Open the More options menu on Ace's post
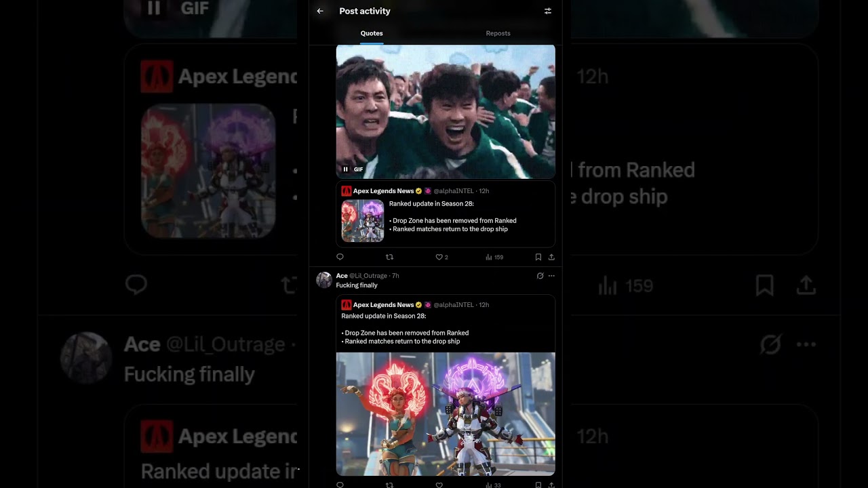The width and height of the screenshot is (868, 488). pyautogui.click(x=551, y=276)
